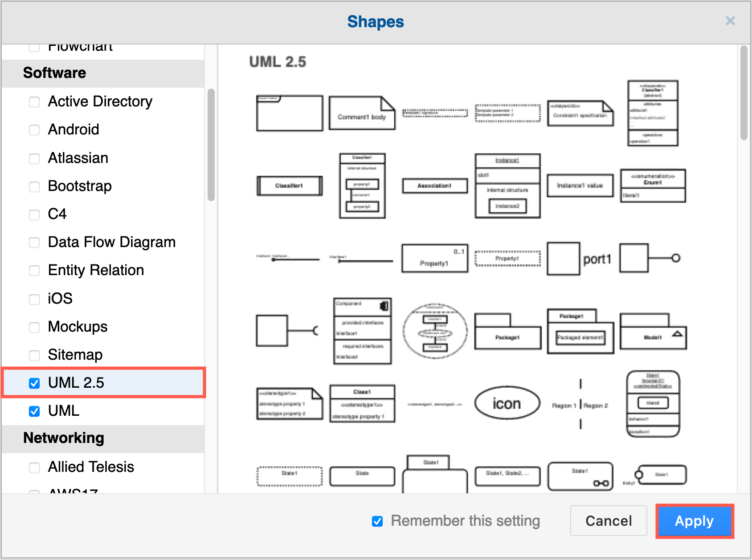The width and height of the screenshot is (752, 560).
Task: Toggle Remember this setting
Action: (x=377, y=521)
